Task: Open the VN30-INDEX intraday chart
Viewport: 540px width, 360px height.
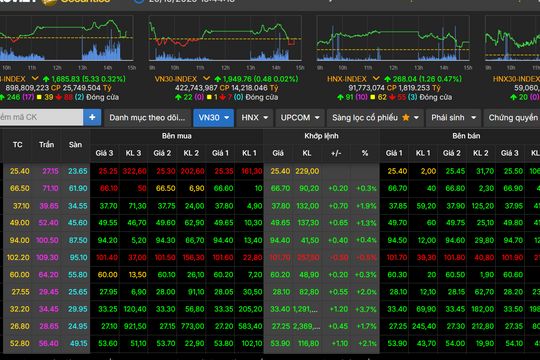Action: coord(225,38)
